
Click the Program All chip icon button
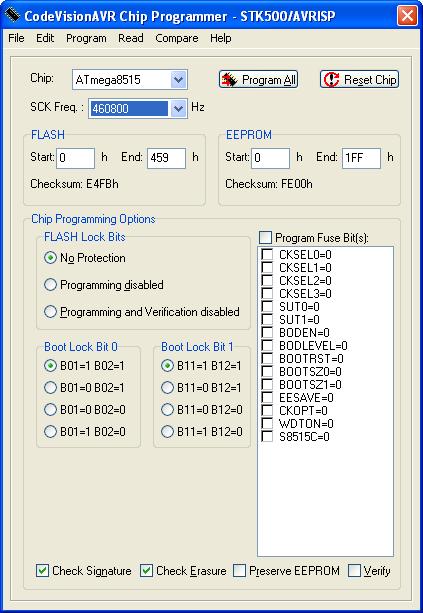click(258, 79)
